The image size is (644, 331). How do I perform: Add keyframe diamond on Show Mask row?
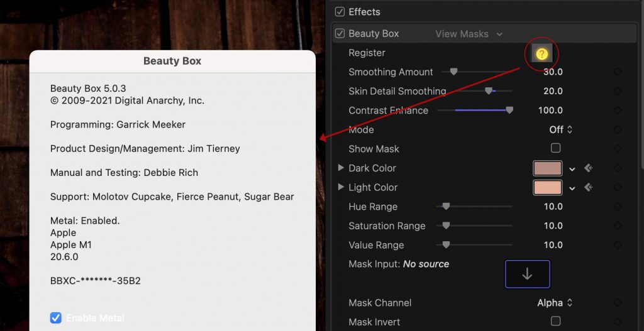click(618, 148)
